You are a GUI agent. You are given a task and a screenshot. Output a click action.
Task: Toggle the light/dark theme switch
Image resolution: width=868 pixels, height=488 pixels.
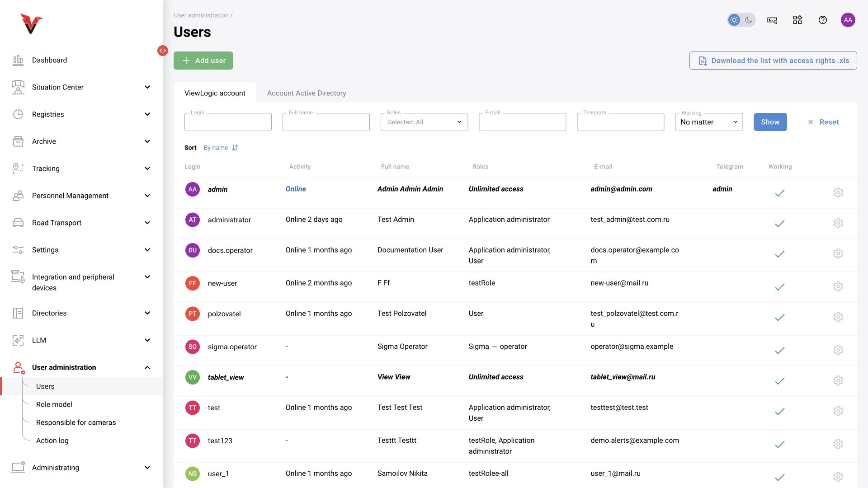[x=741, y=20]
